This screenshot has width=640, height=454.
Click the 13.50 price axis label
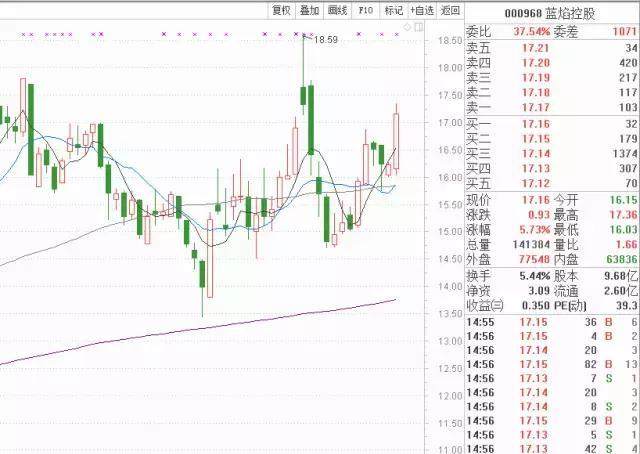pyautogui.click(x=450, y=314)
